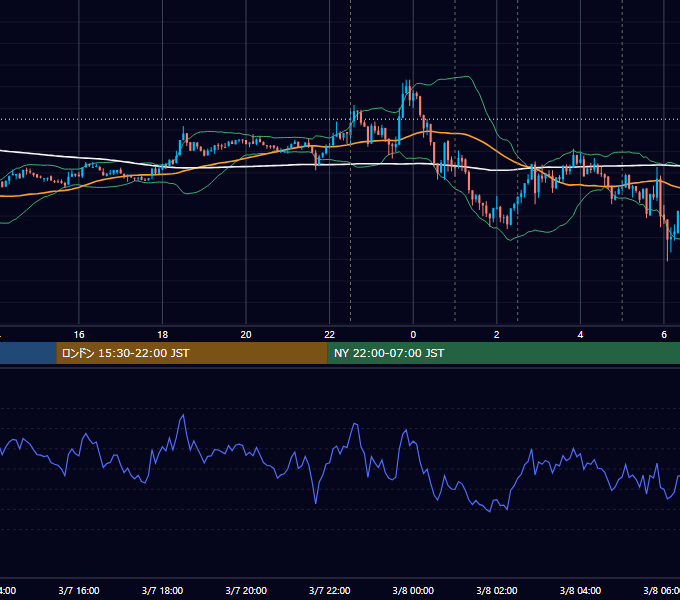The width and height of the screenshot is (680, 600).
Task: Click the NY 22:00-07:00 JST session bar
Action: [503, 353]
